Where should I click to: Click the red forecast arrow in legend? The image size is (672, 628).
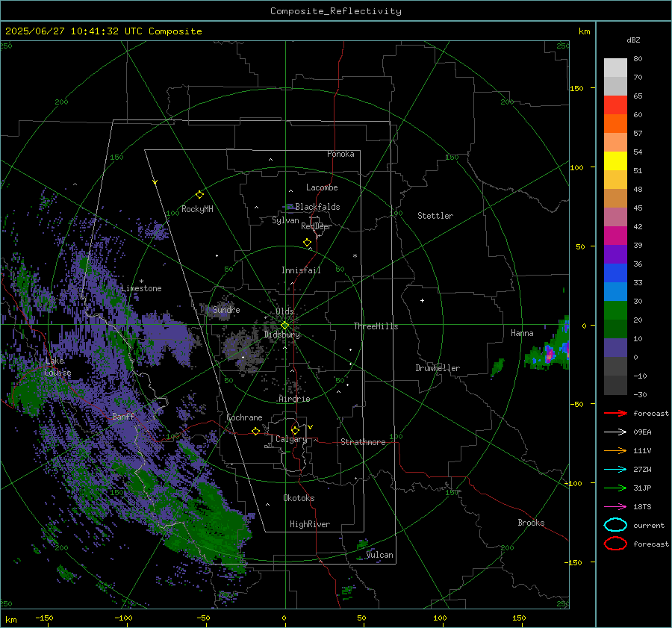pyautogui.click(x=615, y=413)
